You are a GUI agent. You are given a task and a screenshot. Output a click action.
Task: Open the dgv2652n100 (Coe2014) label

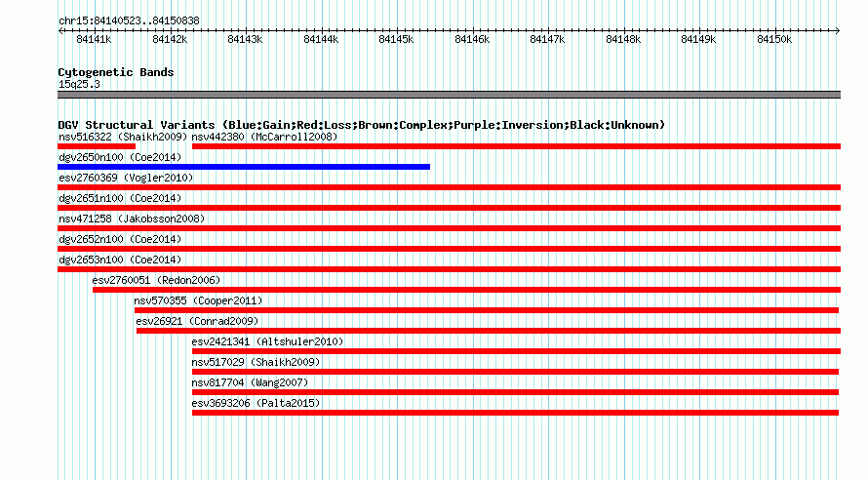(120, 239)
